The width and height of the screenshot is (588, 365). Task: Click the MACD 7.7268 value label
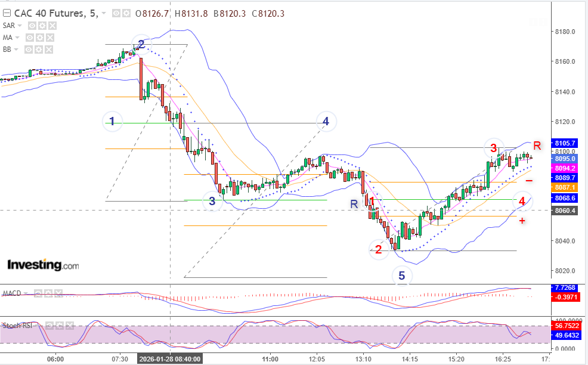point(565,287)
